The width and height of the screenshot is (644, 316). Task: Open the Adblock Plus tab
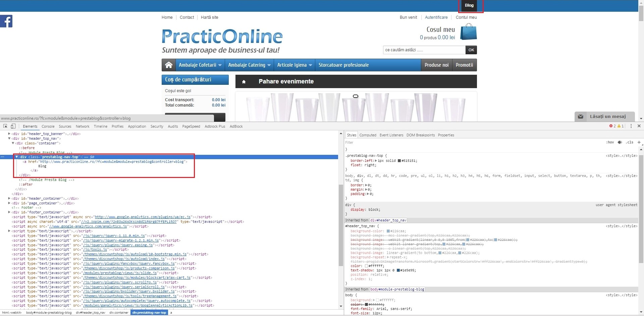click(215, 126)
